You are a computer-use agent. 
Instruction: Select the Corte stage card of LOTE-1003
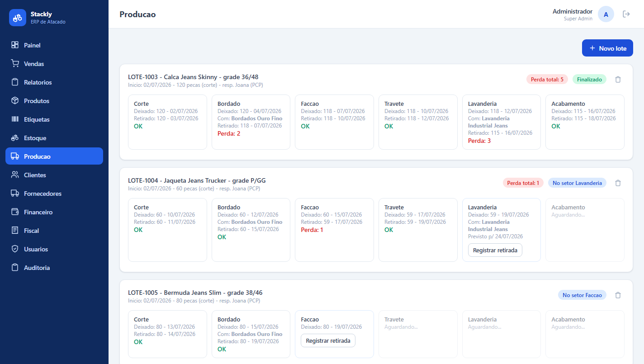click(x=167, y=122)
